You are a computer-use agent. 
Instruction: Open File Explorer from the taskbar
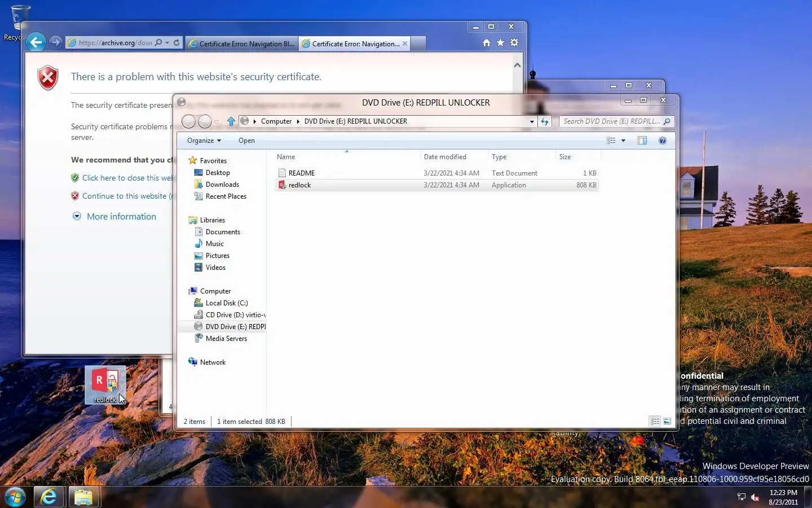click(83, 497)
